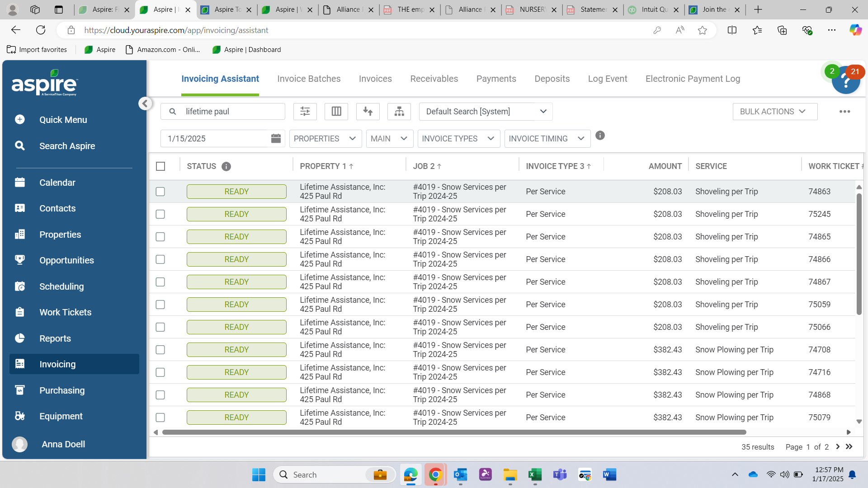Click the grouping hierarchy toolbar icon
The height and width of the screenshot is (488, 868).
(399, 112)
